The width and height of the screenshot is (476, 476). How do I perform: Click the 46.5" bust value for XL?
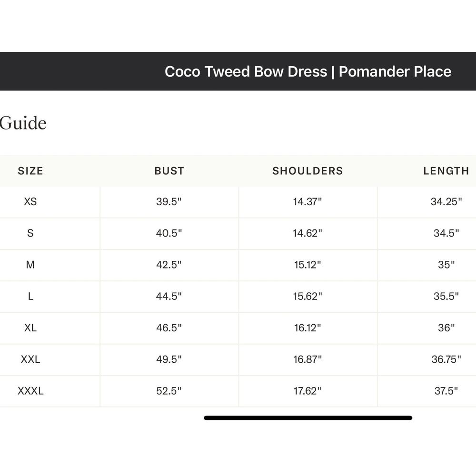pyautogui.click(x=169, y=328)
